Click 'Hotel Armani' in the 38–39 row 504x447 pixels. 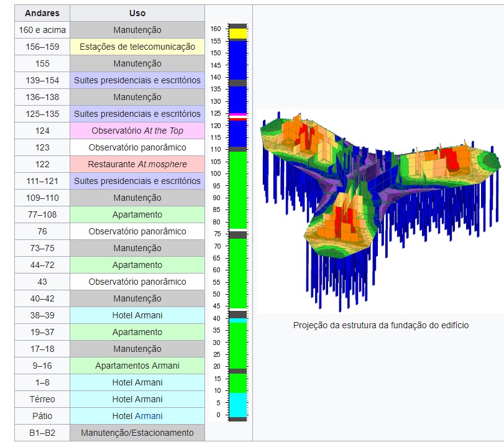pyautogui.click(x=137, y=315)
